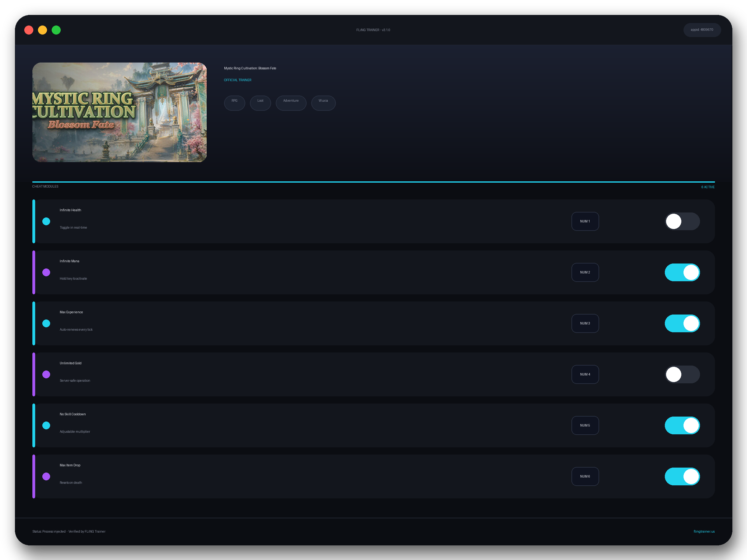Select the RPG tag chip
The width and height of the screenshot is (747, 560).
234,103
